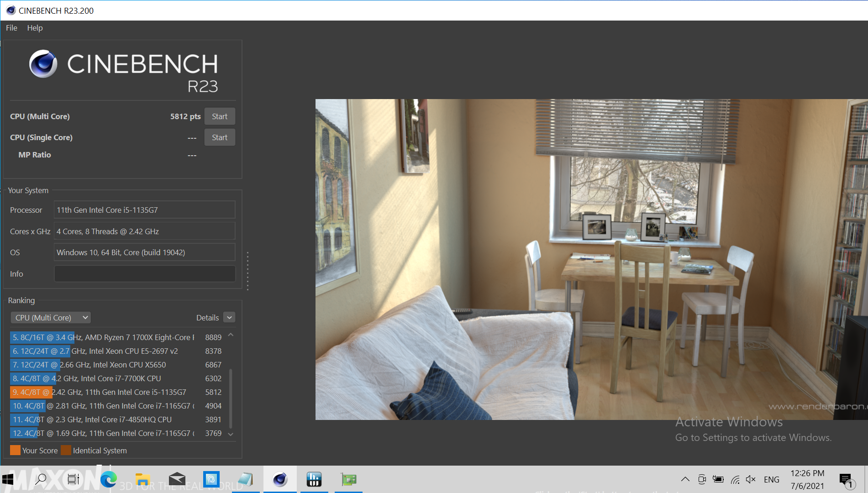Click the ranking list scroll-up arrow
Screen dimensions: 868x493
point(231,335)
